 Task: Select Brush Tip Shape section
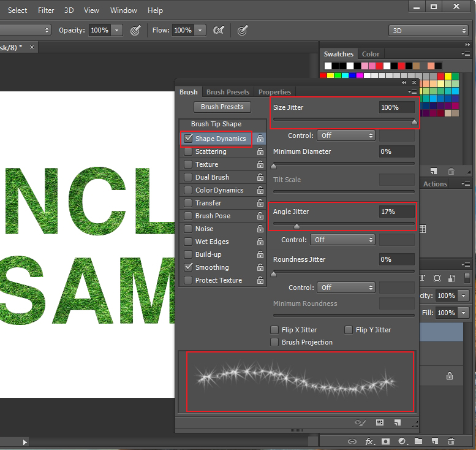216,124
